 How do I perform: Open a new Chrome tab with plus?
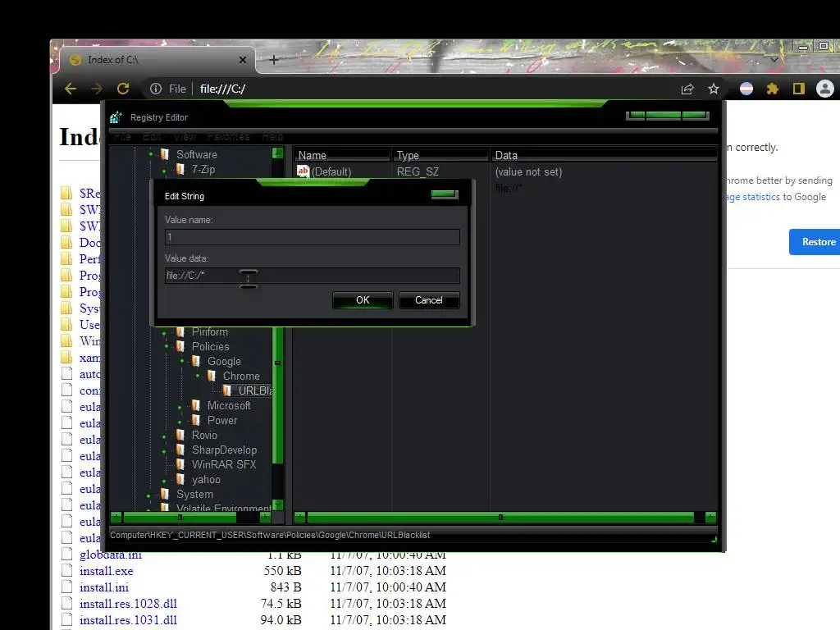(x=274, y=60)
